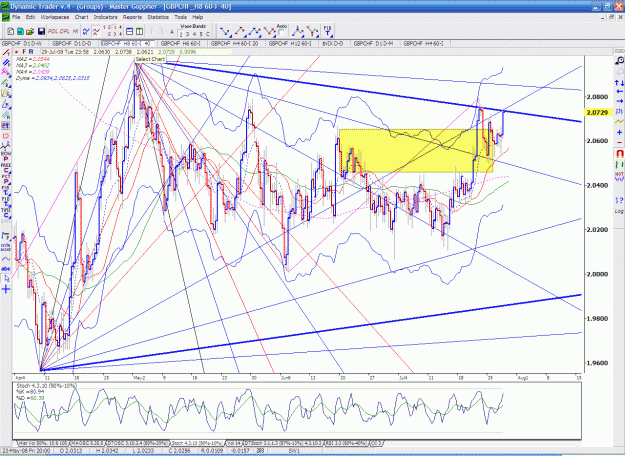
Task: Switch to GBPCHF D1 D-M chart tab
Action: [x=374, y=43]
